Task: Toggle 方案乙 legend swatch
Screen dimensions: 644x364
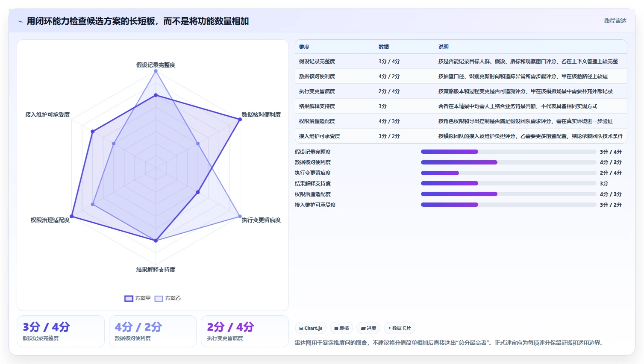Action: point(159,298)
